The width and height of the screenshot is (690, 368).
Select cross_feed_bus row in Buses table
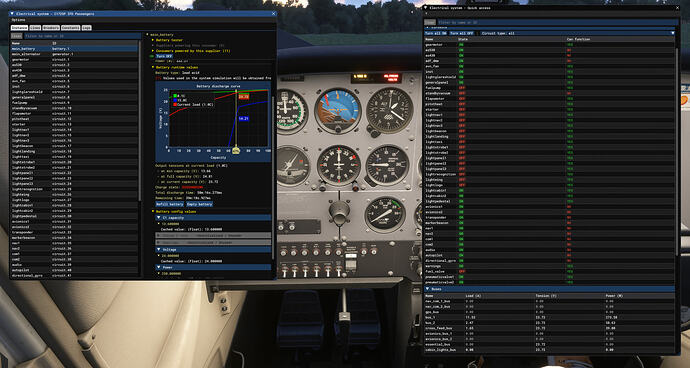click(549, 328)
